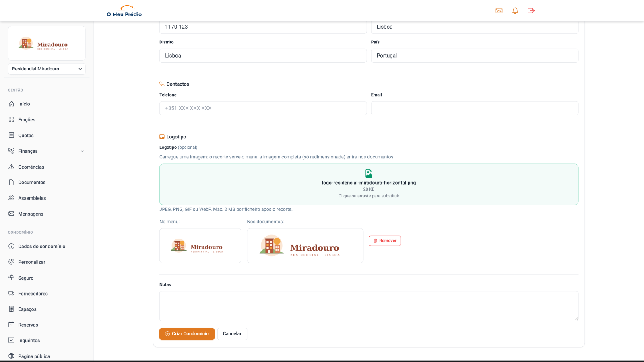The image size is (644, 362).
Task: Click the Cancelar button
Action: tap(232, 334)
